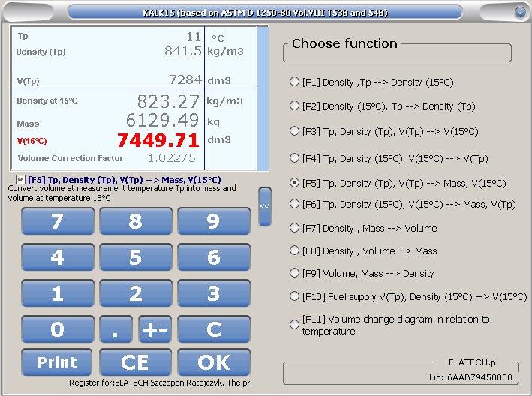Click the 'Choose function' heading

coord(344,43)
